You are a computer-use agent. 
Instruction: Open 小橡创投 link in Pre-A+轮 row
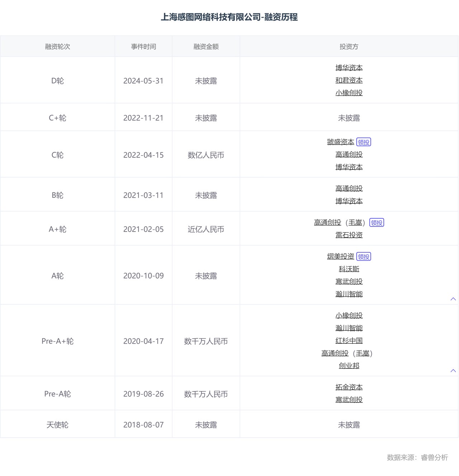[x=349, y=315]
